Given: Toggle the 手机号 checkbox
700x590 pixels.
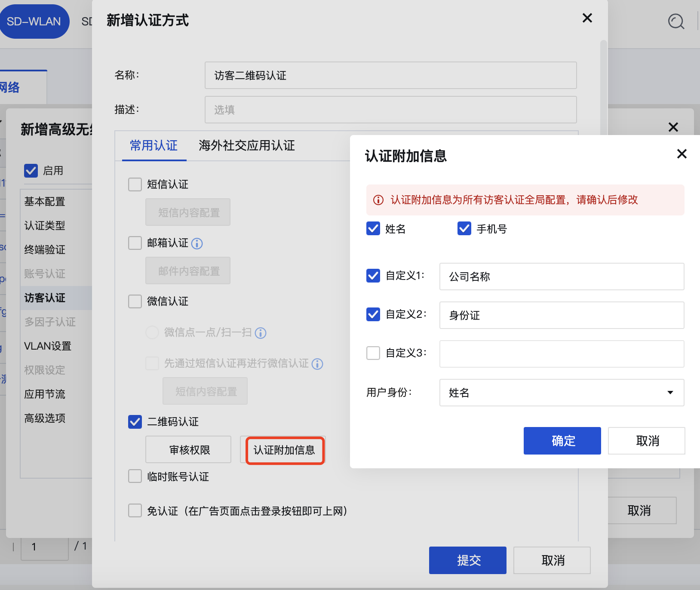Looking at the screenshot, I should click(464, 228).
